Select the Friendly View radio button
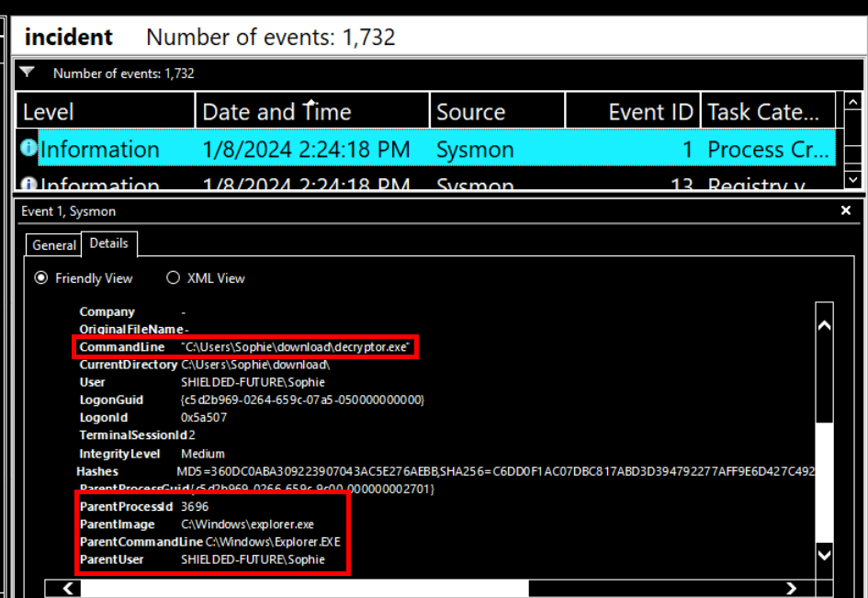The width and height of the screenshot is (868, 598). (41, 278)
